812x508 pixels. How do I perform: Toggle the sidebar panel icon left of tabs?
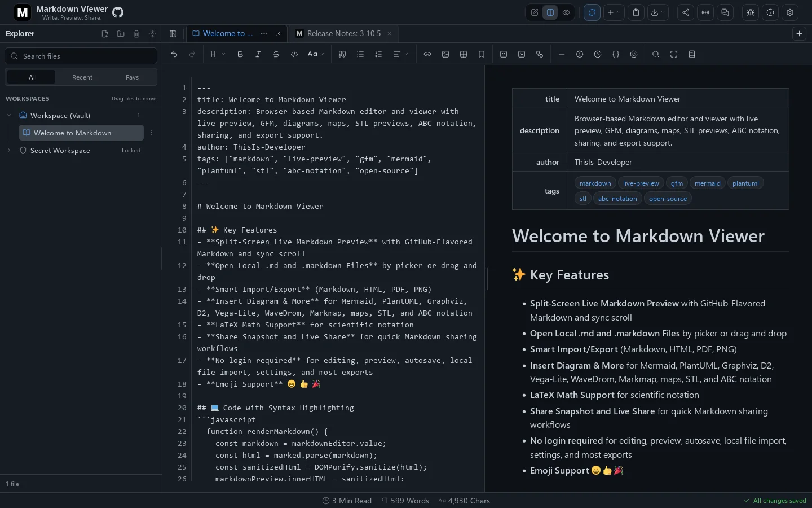[x=173, y=34]
